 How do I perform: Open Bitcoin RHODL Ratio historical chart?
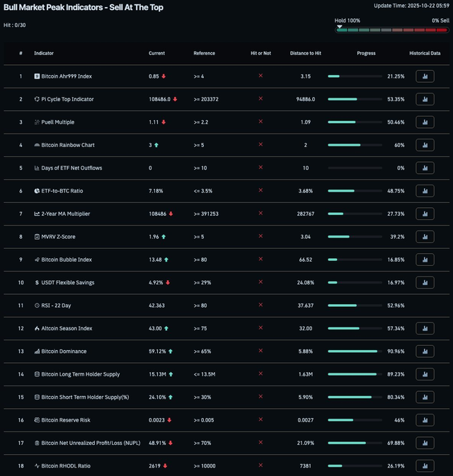425,466
